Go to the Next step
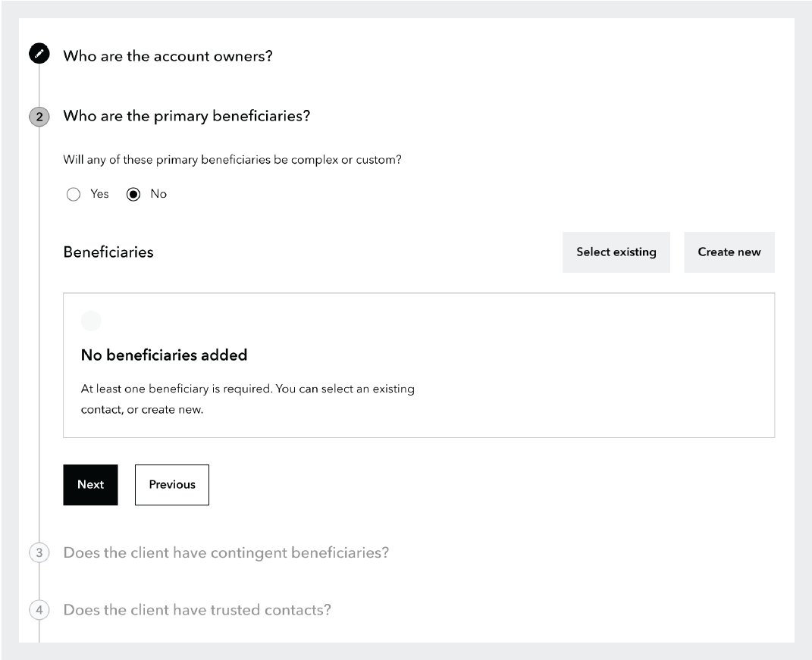The height and width of the screenshot is (660, 812). click(x=90, y=485)
